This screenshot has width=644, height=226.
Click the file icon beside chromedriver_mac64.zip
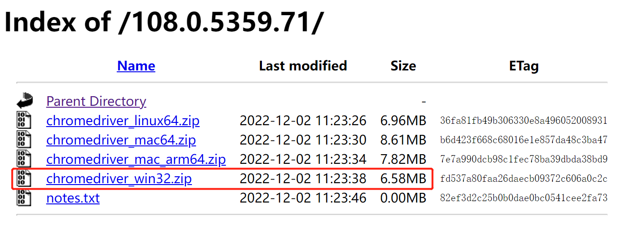24,140
